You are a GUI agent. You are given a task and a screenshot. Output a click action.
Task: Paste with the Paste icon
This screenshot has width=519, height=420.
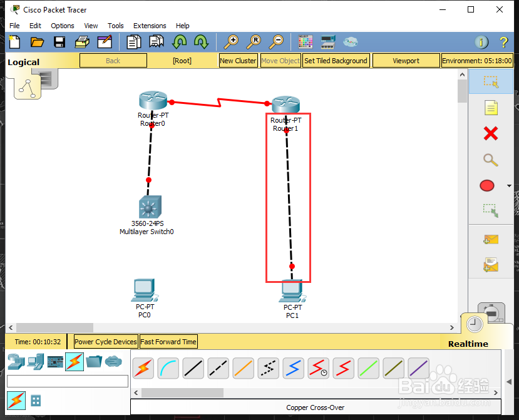click(x=157, y=42)
